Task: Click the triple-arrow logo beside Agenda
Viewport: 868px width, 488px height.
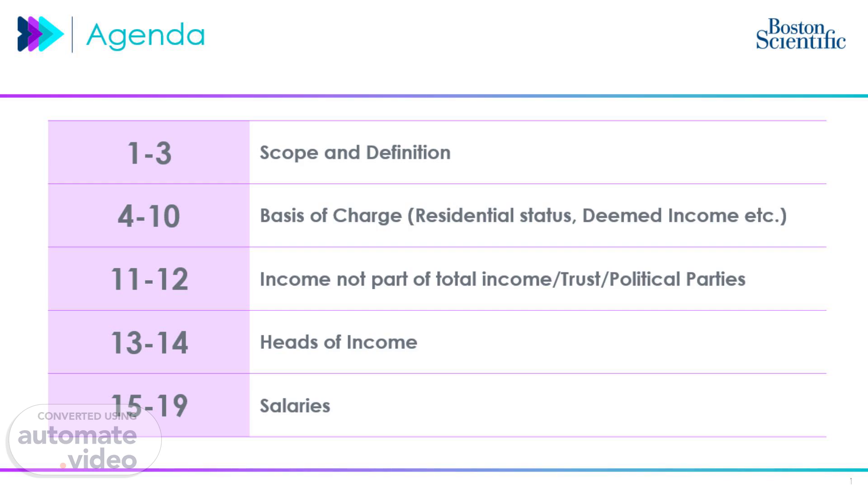Action: [41, 34]
